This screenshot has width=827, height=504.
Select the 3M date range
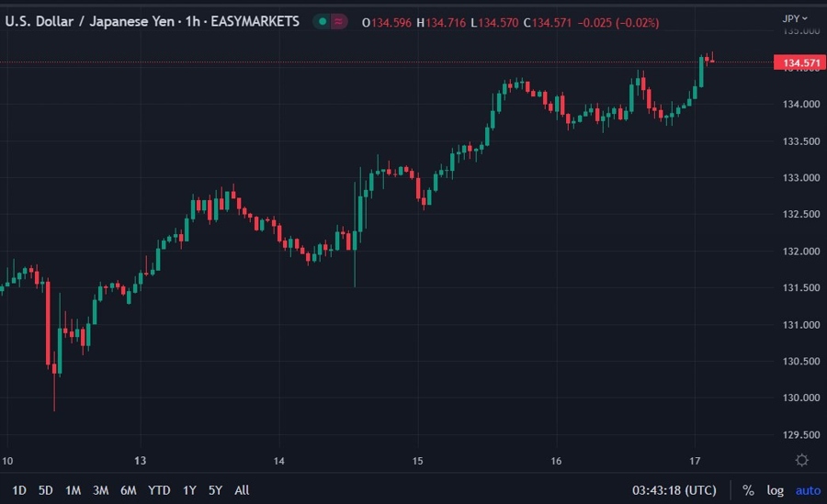pos(100,490)
